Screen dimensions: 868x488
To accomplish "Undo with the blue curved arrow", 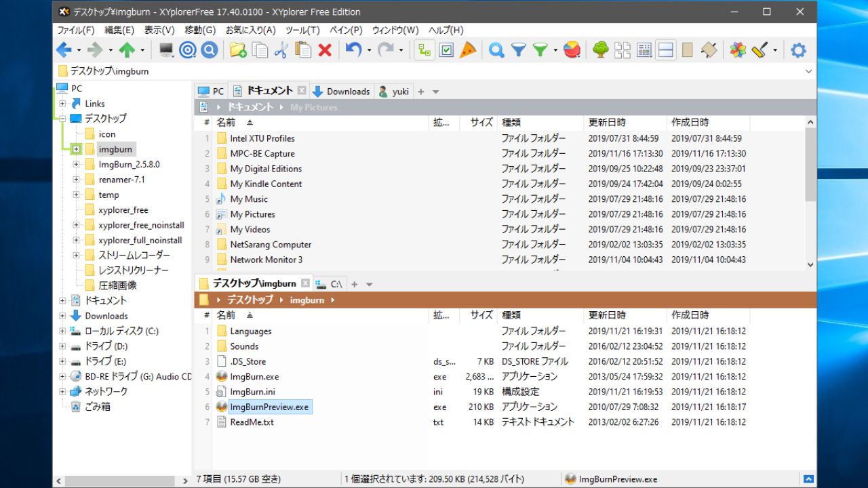I will point(353,49).
